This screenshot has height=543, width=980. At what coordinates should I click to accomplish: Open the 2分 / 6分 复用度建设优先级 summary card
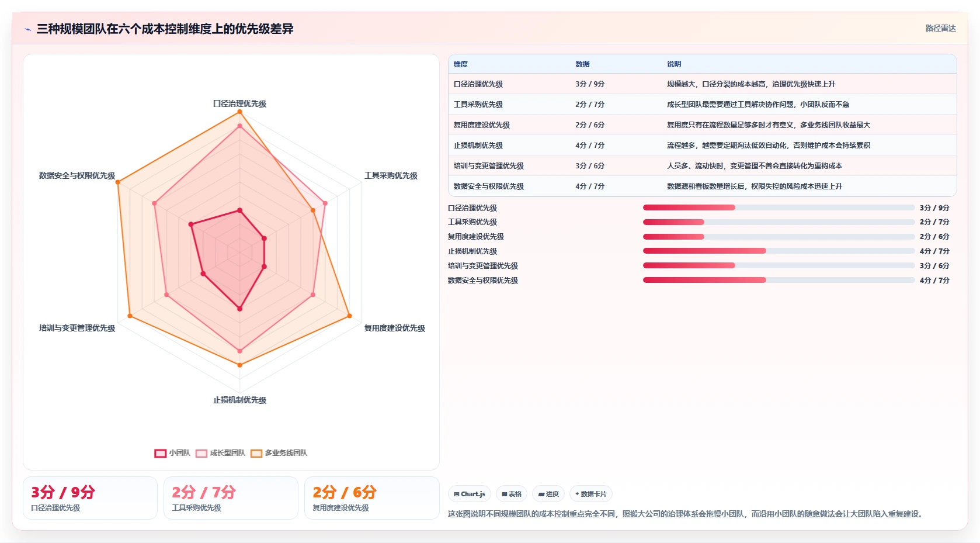point(371,498)
